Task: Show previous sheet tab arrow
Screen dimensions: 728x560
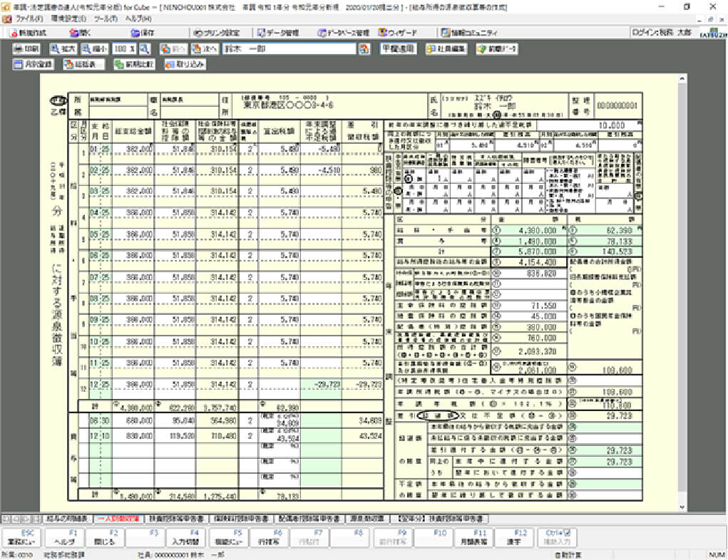Action: point(16,519)
